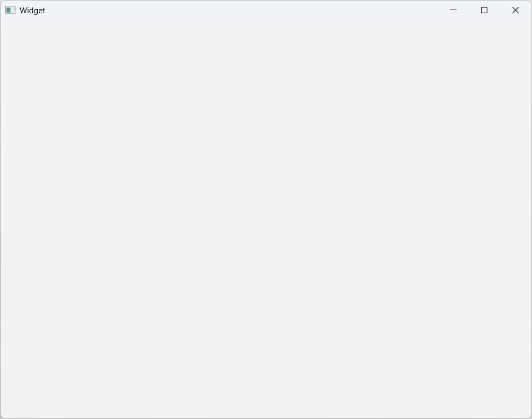
Task: Click the blank center of the Widget window
Action: pyautogui.click(x=266, y=219)
